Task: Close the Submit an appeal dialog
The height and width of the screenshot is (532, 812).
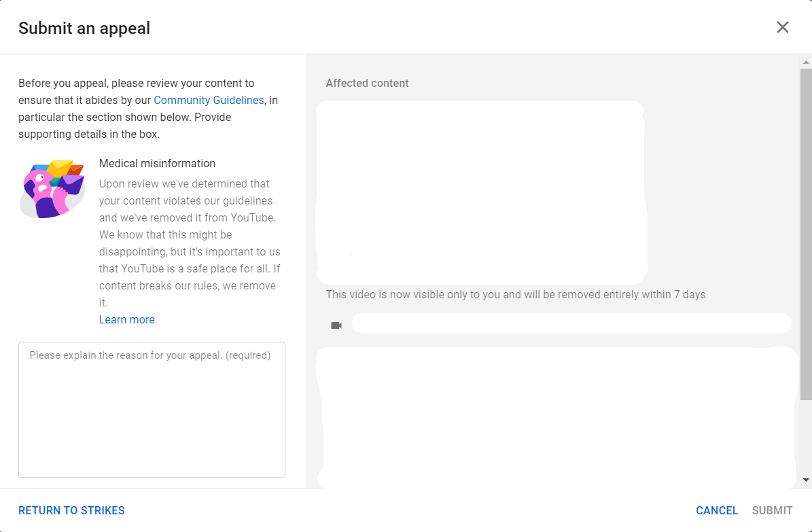Action: [x=783, y=27]
